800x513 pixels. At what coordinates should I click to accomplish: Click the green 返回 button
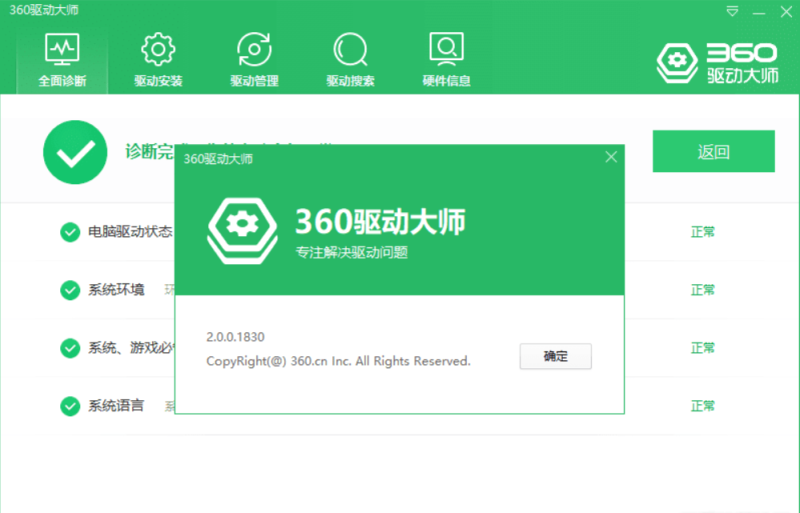(713, 151)
